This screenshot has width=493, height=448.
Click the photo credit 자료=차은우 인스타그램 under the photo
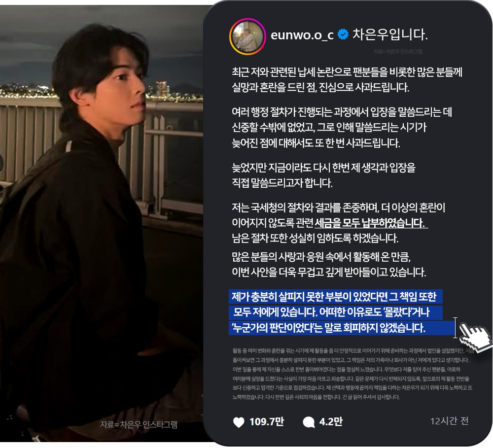[x=139, y=424]
